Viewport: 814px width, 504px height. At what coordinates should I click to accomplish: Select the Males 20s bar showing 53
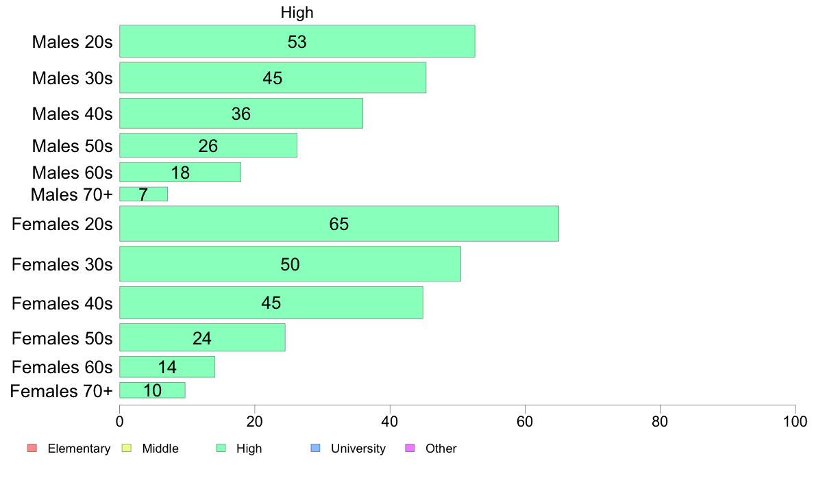(x=297, y=41)
